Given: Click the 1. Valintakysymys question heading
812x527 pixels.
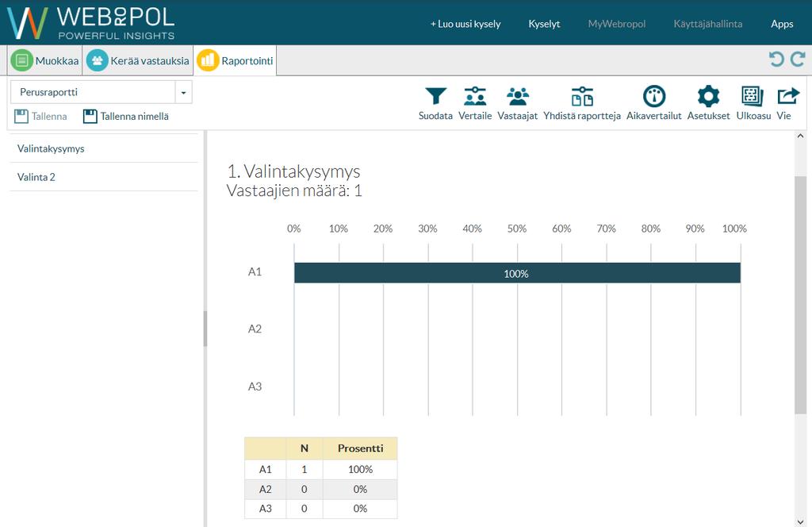Looking at the screenshot, I should pyautogui.click(x=293, y=171).
